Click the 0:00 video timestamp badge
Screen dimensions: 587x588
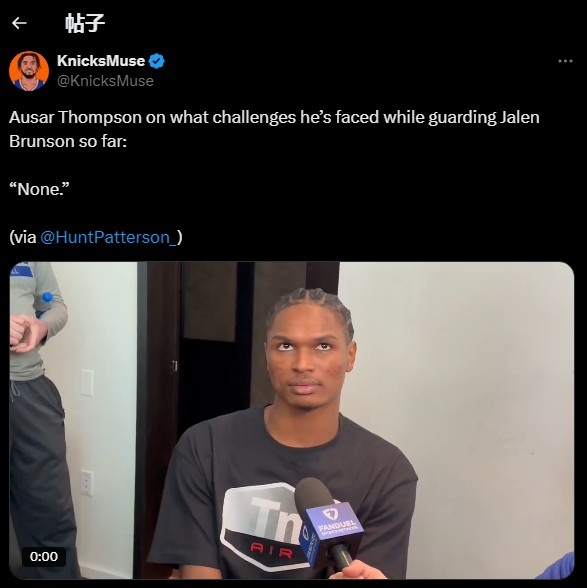tap(44, 556)
